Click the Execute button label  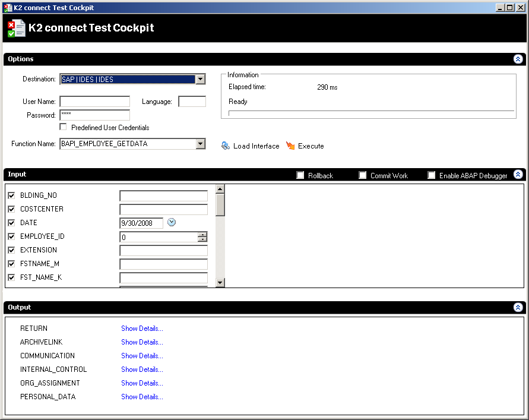[x=311, y=146]
